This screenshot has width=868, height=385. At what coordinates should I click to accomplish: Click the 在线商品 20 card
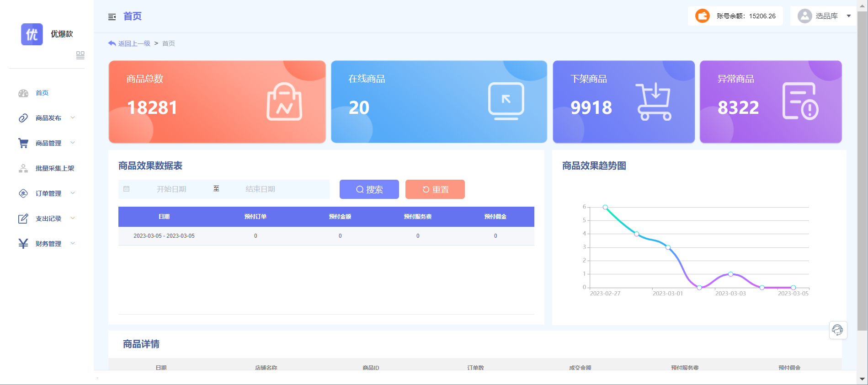[x=439, y=102]
